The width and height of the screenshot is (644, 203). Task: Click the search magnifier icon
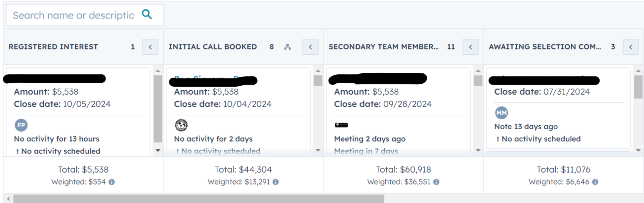147,14
